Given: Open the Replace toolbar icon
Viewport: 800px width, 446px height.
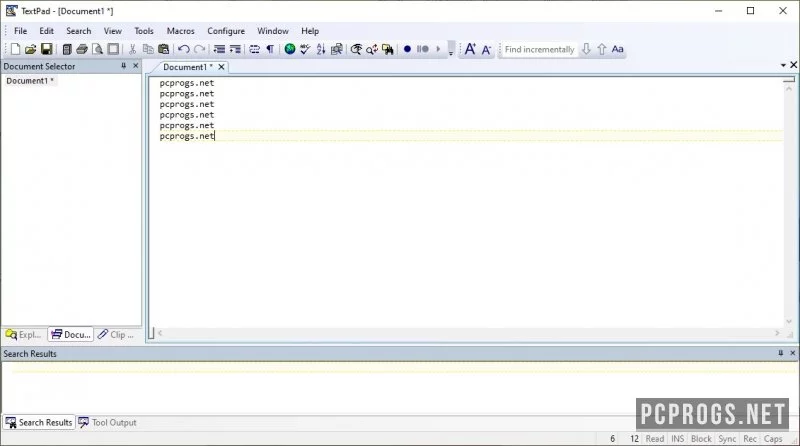Looking at the screenshot, I should [x=372, y=49].
